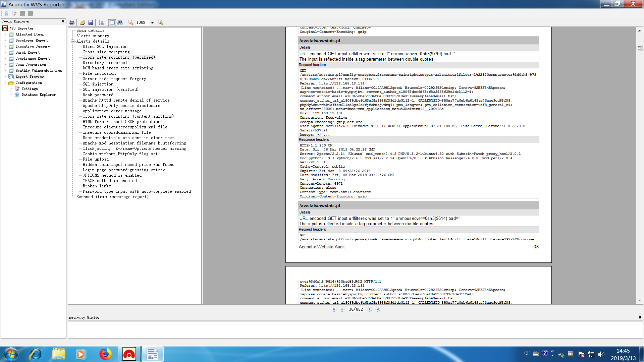
Task: Click report scrollbar up arrow
Action: pos(640,31)
